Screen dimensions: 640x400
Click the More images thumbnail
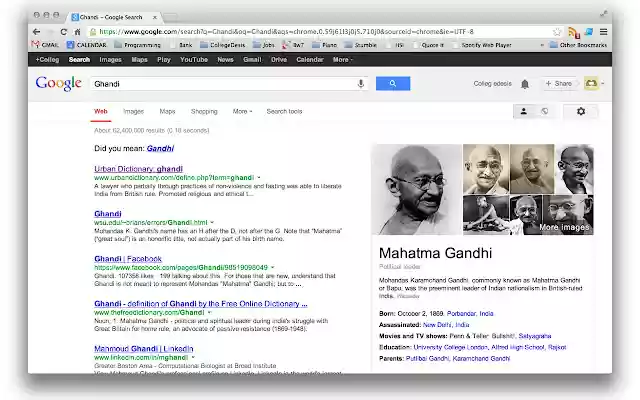pyautogui.click(x=569, y=215)
